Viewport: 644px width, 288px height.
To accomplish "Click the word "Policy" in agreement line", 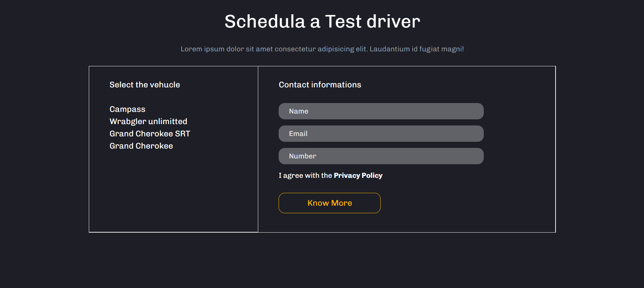I will (x=372, y=175).
